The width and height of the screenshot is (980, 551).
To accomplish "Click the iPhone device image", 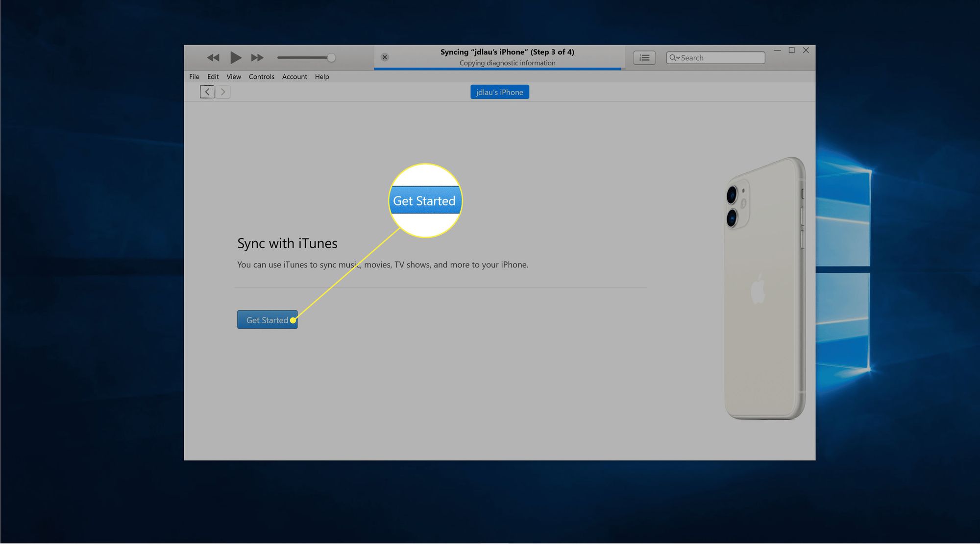I will (765, 288).
